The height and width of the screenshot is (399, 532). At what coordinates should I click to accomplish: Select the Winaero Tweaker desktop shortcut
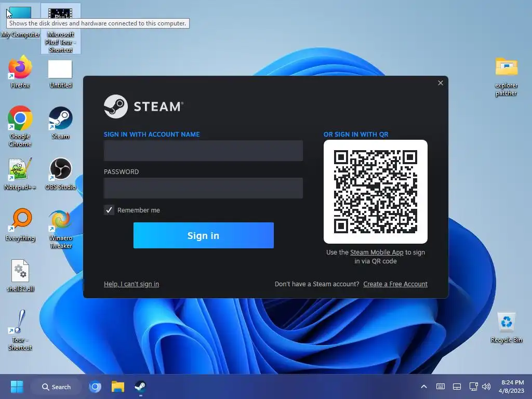[x=60, y=229]
